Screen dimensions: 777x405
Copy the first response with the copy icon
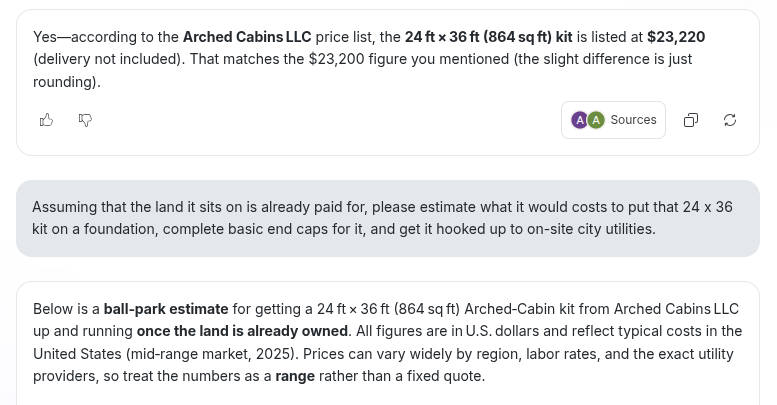(x=691, y=120)
